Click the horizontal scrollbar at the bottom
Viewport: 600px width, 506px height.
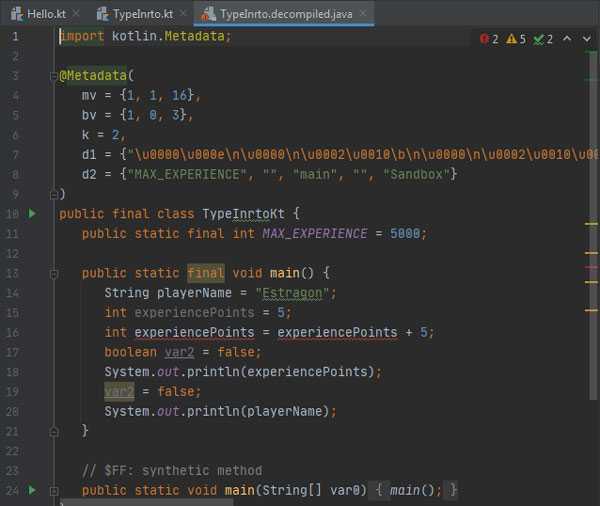(x=147, y=502)
